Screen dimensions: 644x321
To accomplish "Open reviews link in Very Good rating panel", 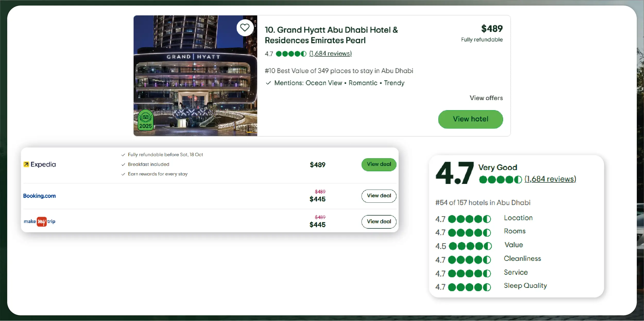I will 550,179.
